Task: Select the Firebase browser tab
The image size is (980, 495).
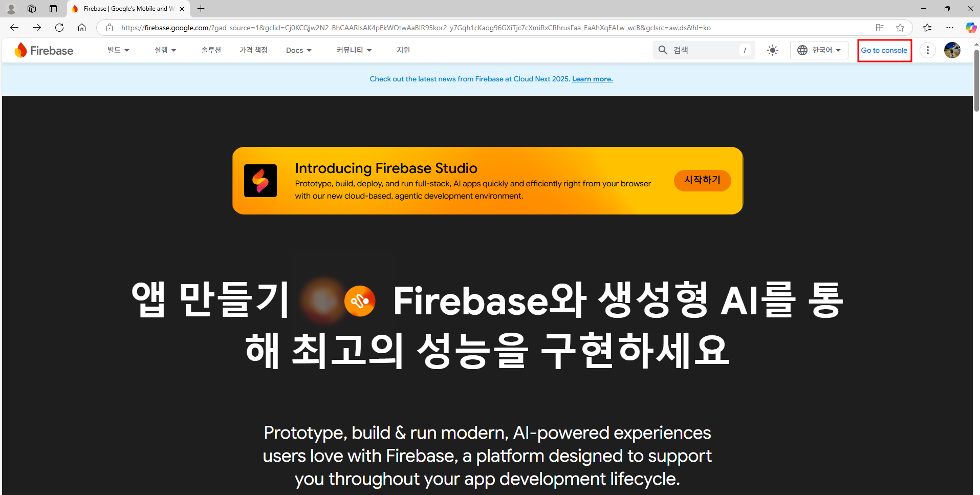Action: 128,9
